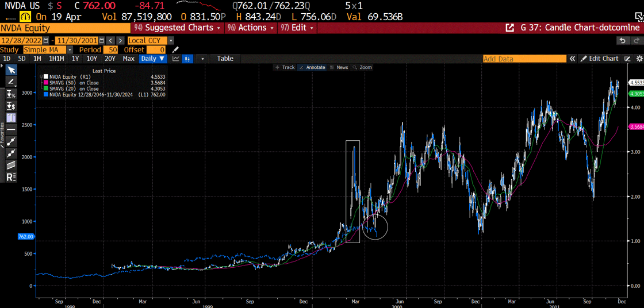
Task: Open the Suggested Charts menu
Action: [178, 28]
